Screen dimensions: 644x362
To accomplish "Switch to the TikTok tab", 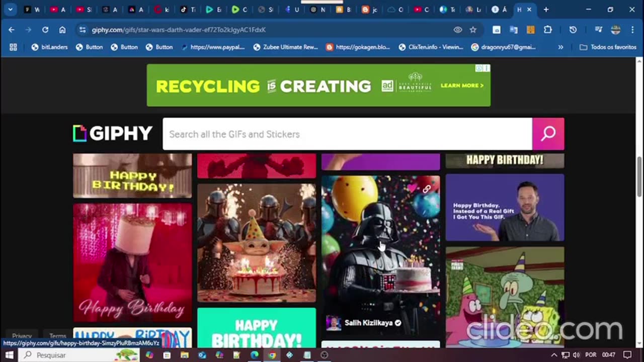I will [188, 9].
